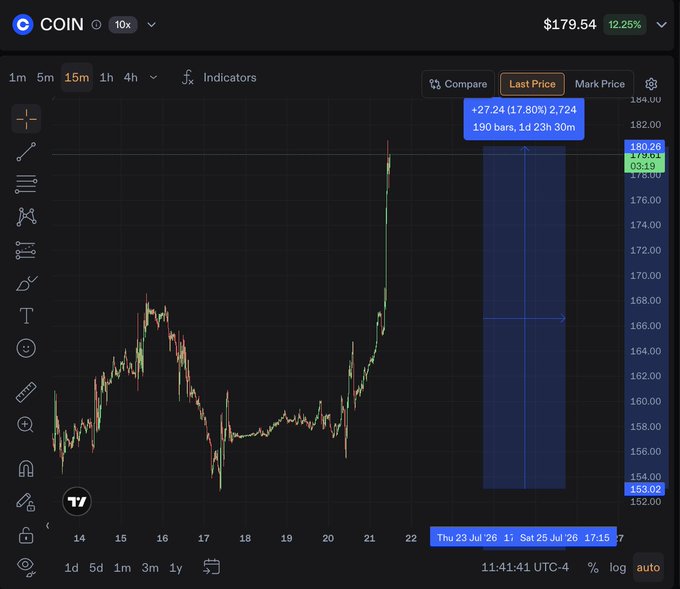Set date range to 3m
Viewport: 680px width, 589px height.
pos(150,568)
